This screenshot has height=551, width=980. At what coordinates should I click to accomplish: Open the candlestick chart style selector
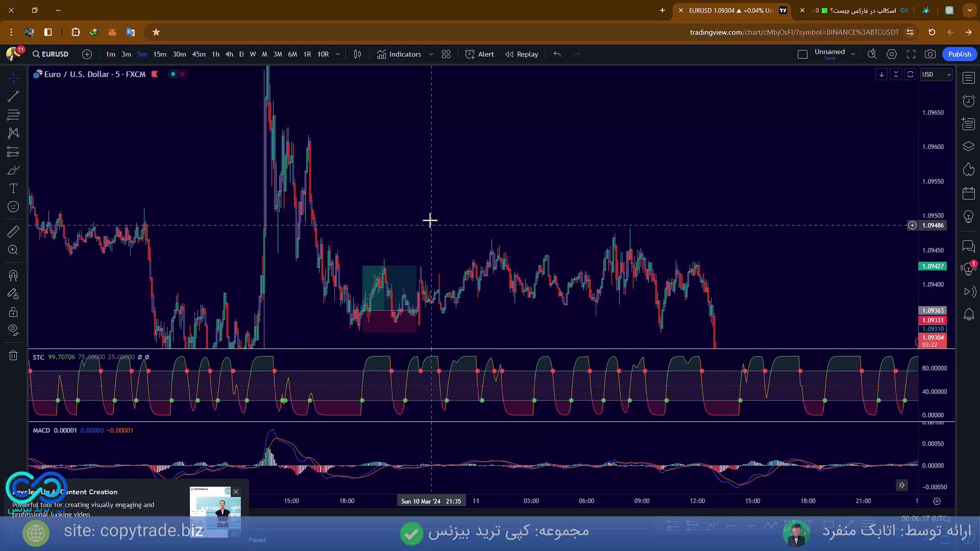click(x=357, y=54)
